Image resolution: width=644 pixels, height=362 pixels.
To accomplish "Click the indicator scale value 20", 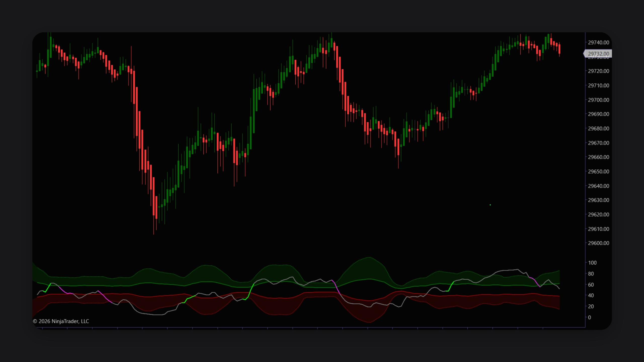I will coord(591,306).
